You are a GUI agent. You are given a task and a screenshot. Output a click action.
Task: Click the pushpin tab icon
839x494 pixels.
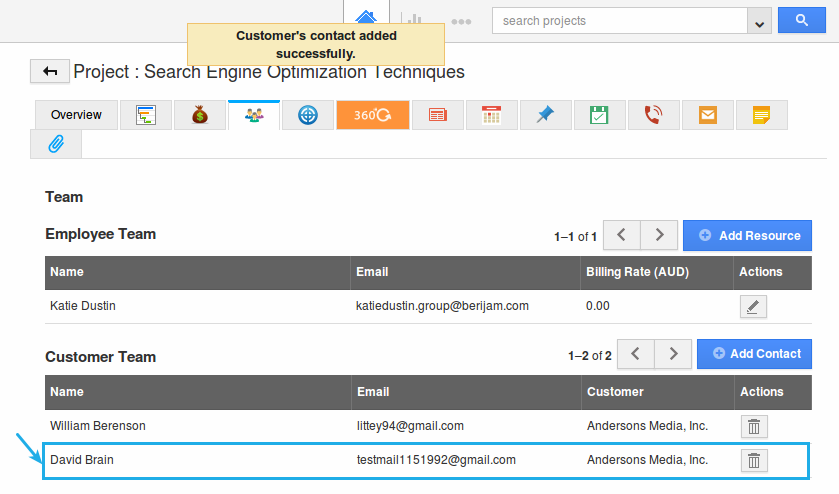545,115
